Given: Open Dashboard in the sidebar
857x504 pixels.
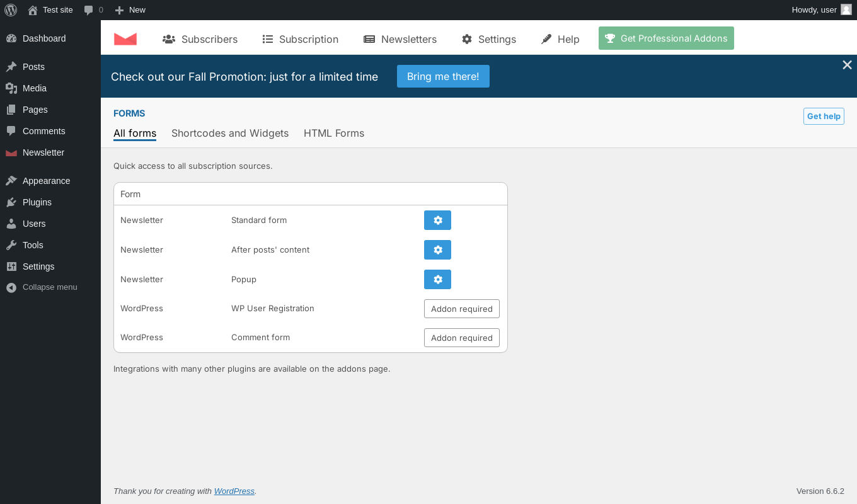Looking at the screenshot, I should pos(50,38).
